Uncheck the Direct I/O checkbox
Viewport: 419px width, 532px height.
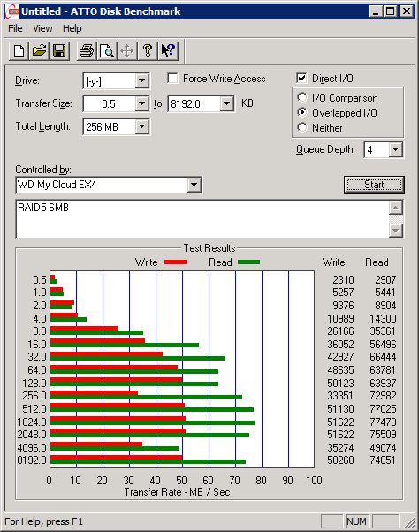301,79
